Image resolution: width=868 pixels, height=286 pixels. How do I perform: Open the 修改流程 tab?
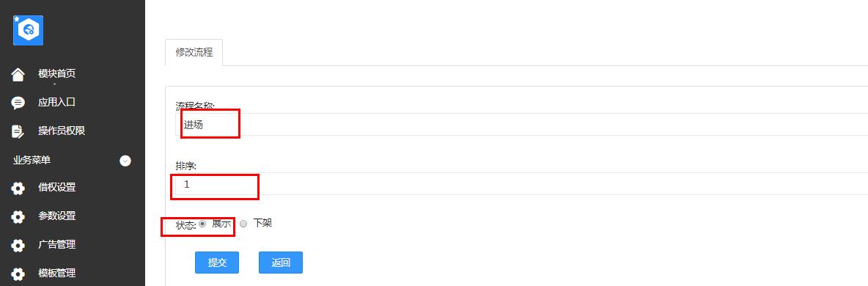coord(194,53)
